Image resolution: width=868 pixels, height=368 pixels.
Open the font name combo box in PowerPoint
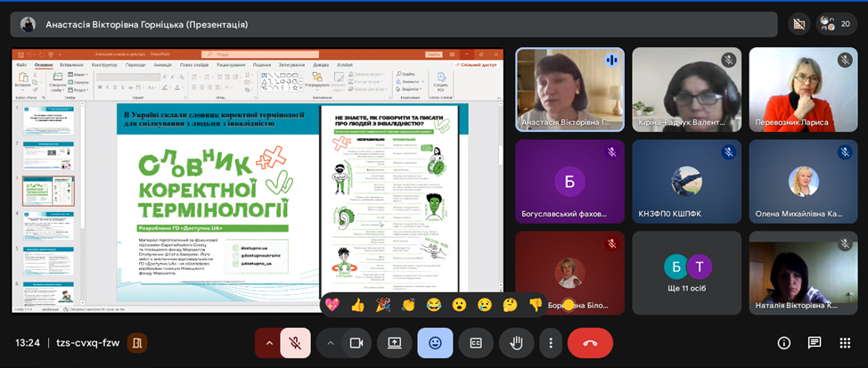point(120,78)
